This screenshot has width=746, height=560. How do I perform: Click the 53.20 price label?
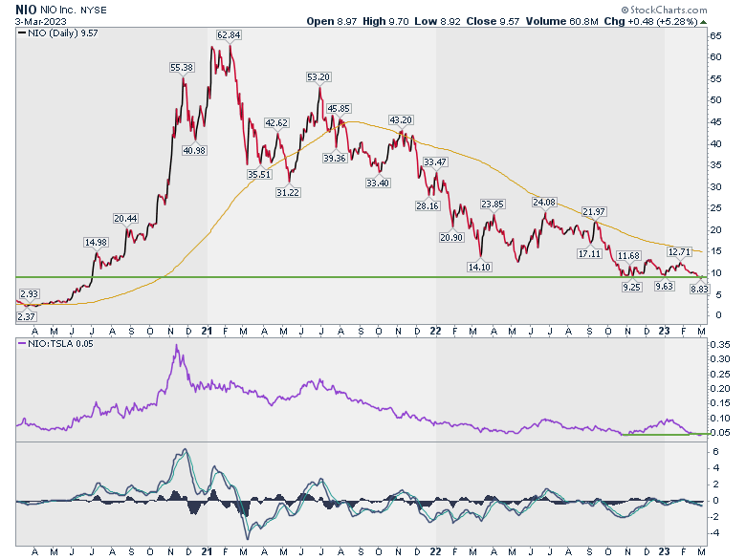click(x=318, y=77)
